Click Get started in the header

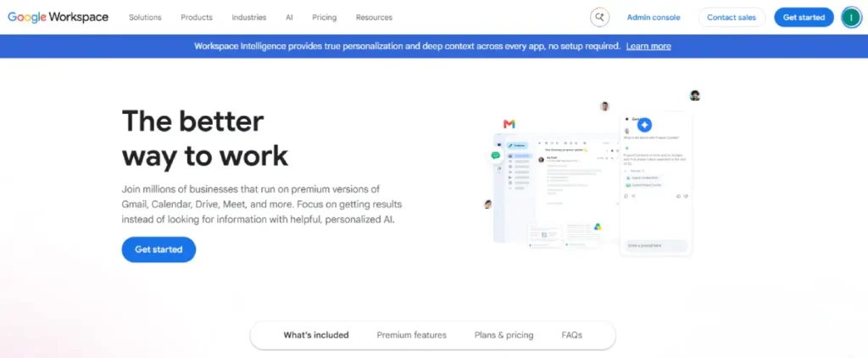coord(804,17)
